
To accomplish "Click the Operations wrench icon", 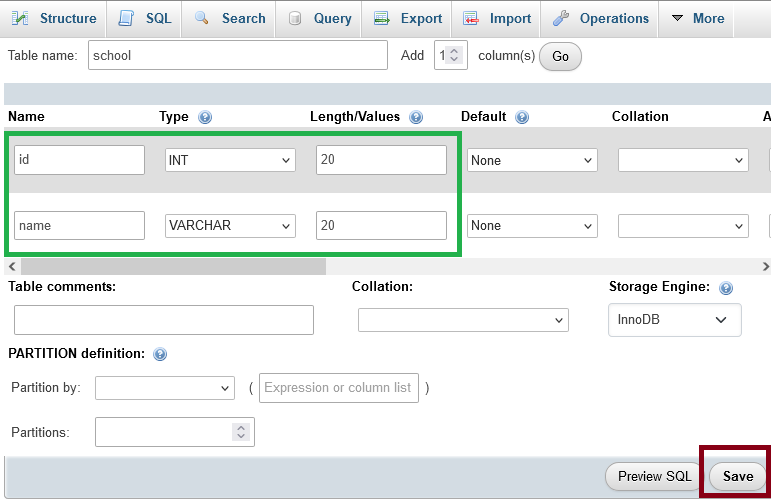I will (561, 18).
